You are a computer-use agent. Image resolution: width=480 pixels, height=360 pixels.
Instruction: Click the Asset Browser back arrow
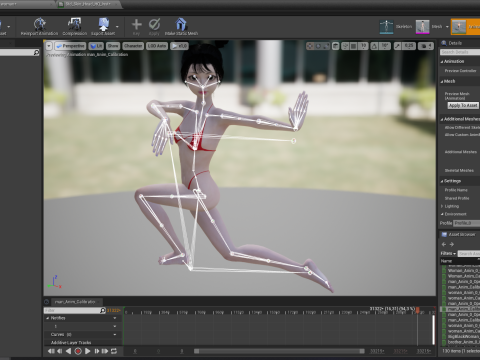pyautogui.click(x=444, y=244)
